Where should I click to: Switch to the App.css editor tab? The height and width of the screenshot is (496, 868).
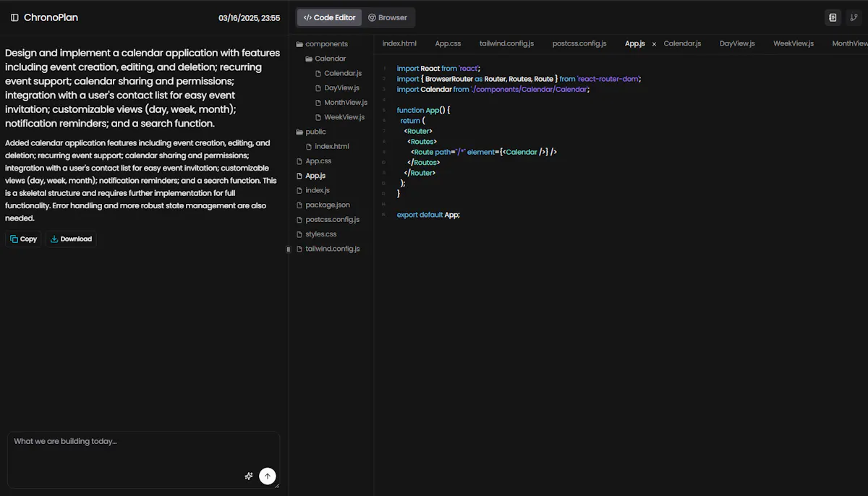tap(448, 43)
